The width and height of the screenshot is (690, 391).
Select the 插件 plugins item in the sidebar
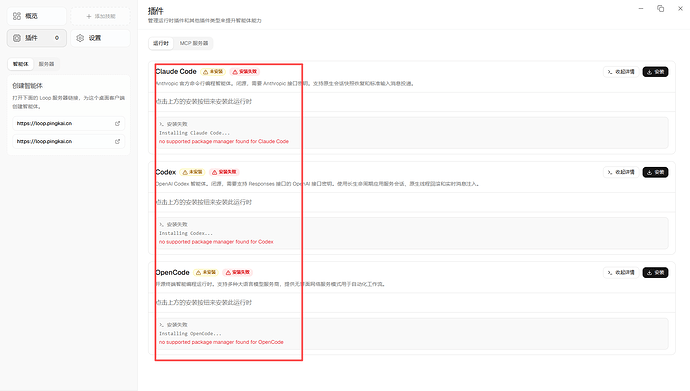click(x=37, y=38)
